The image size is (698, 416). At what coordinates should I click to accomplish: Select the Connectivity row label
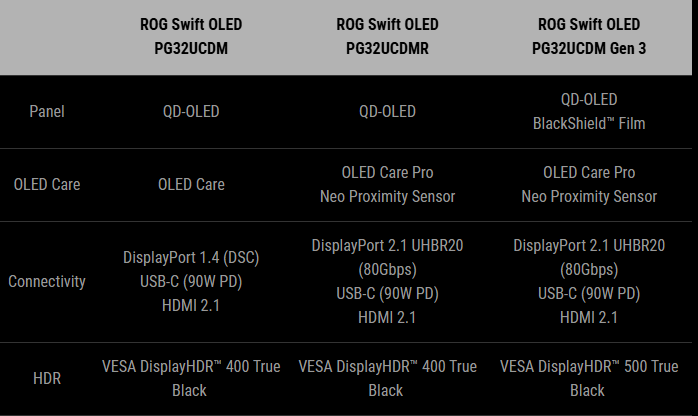click(46, 281)
